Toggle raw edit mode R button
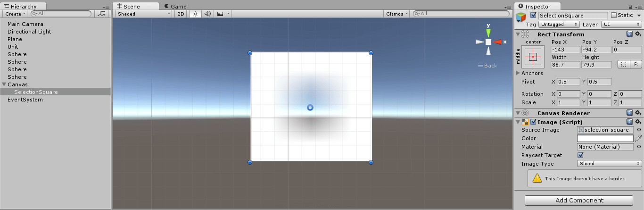Viewport: 644px width, 210px height. 635,64
